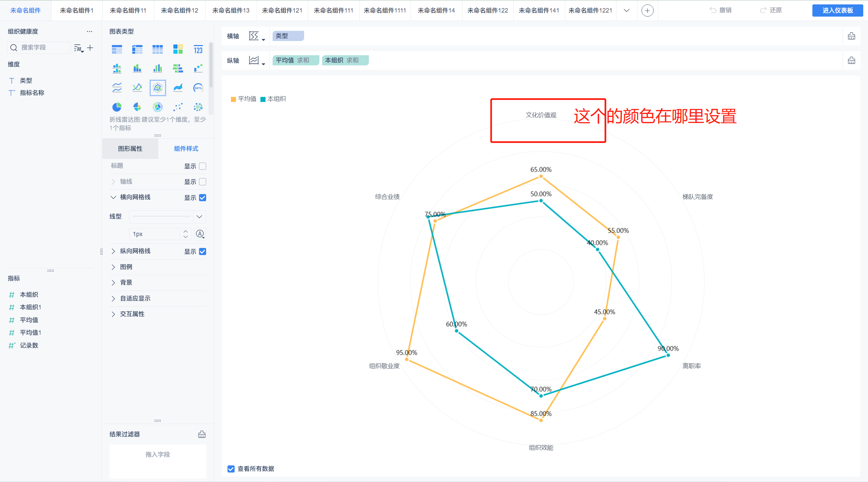Viewport: 868px width, 482px height.
Task: Select the multi-layer donut chart icon
Action: coord(158,107)
